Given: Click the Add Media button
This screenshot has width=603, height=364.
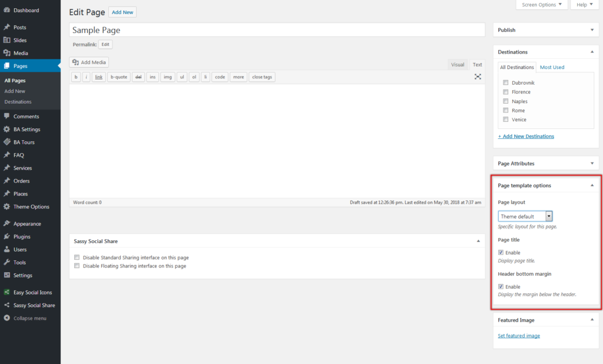Looking at the screenshot, I should coord(90,62).
